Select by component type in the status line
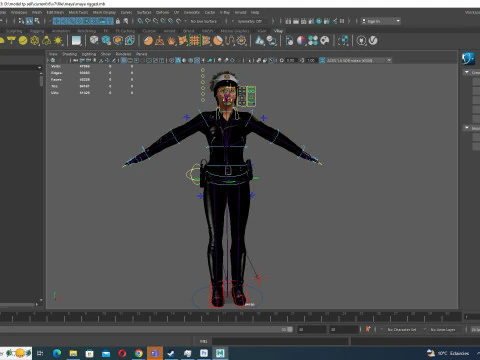Image resolution: width=480 pixels, height=360 pixels. pyautogui.click(x=37, y=21)
